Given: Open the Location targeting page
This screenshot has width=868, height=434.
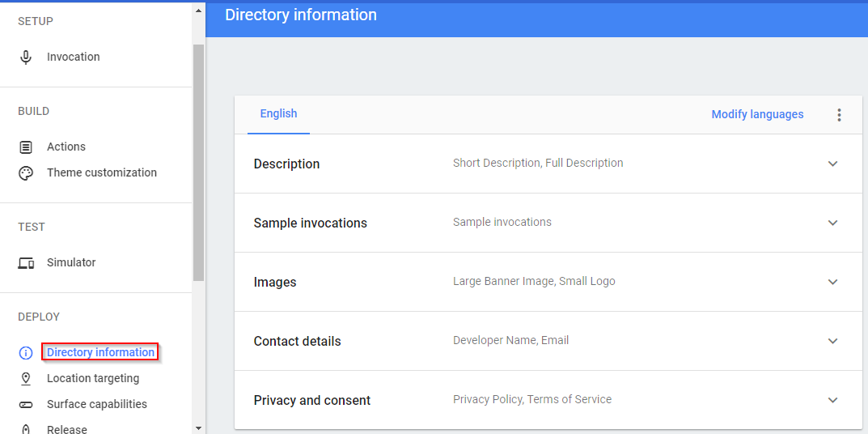Looking at the screenshot, I should (93, 378).
